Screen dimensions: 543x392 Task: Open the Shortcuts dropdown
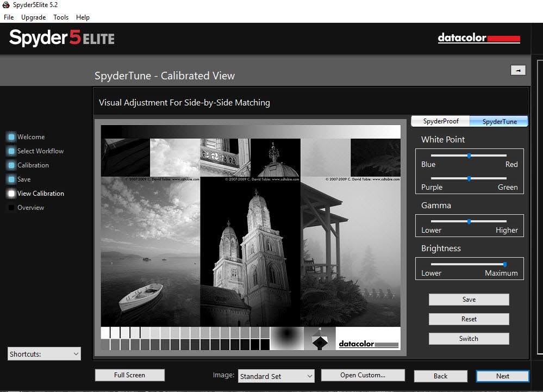pos(45,354)
